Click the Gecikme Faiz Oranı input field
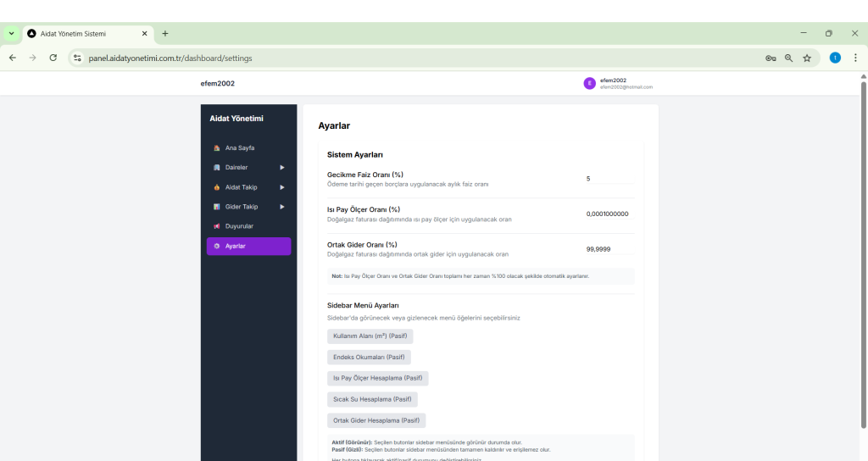 pos(609,179)
